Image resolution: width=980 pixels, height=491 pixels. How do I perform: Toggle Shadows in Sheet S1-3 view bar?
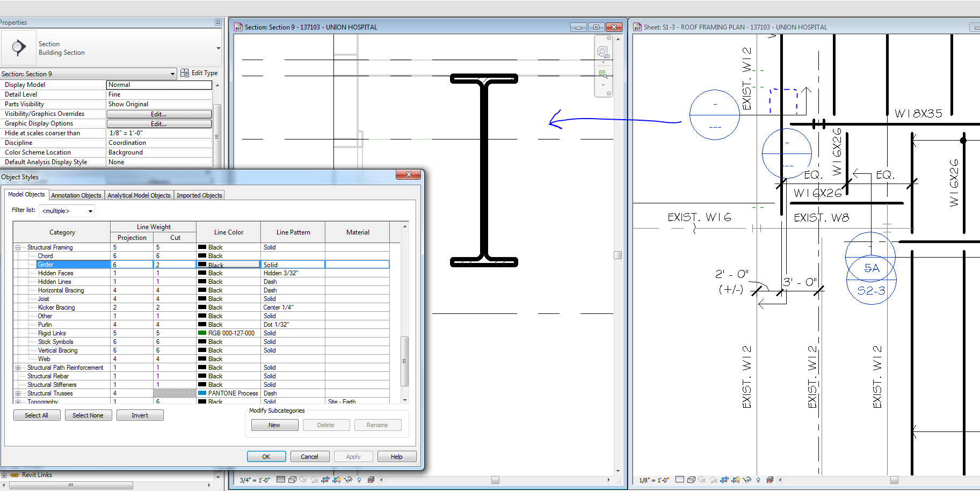tap(714, 480)
